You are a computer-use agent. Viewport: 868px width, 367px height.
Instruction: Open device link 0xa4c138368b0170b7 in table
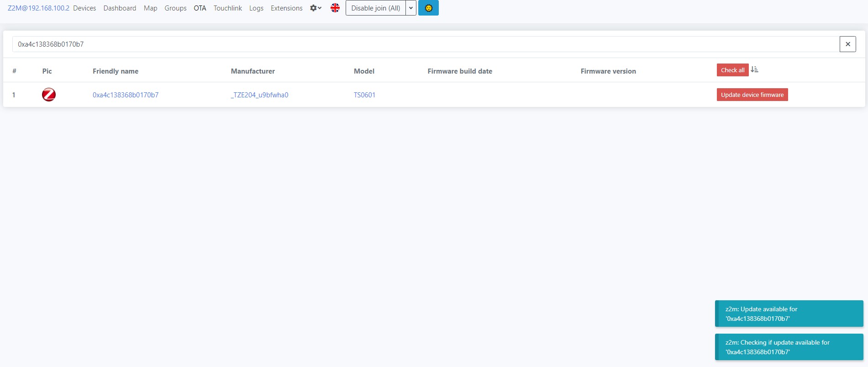point(126,95)
